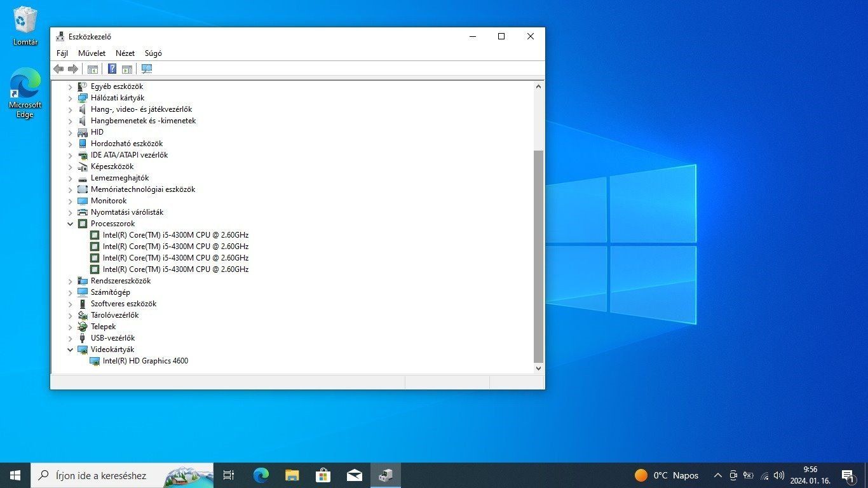Expand the Hálózati kártyák node
The image size is (868, 488).
[71, 98]
